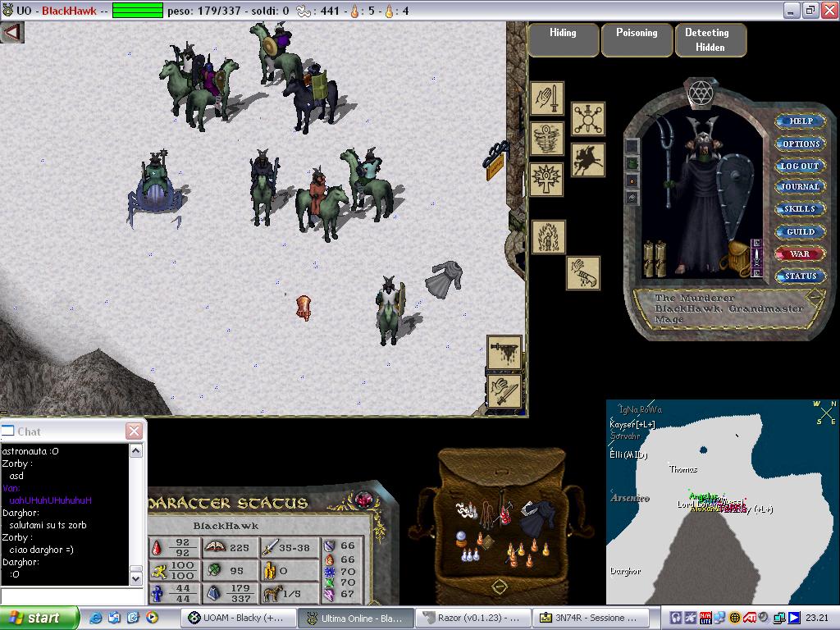Click the green health bar in title bar
The image size is (840, 630).
click(138, 10)
